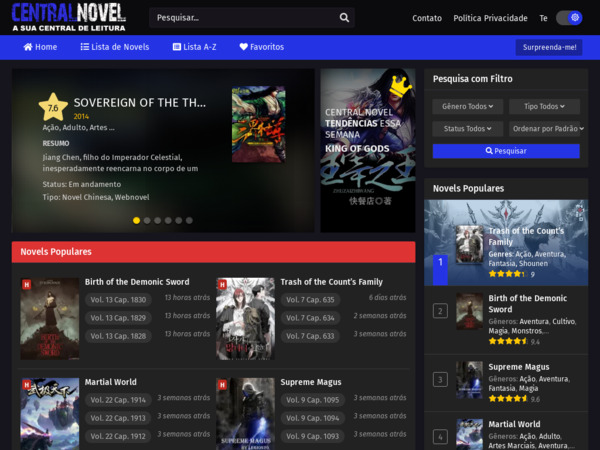600x450 pixels.
Task: Click the Home house icon
Action: [x=28, y=47]
